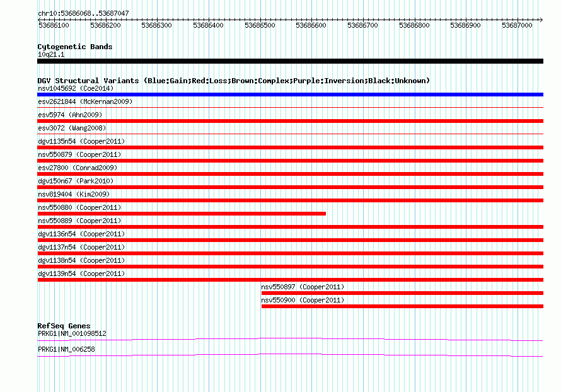The image size is (561, 392).
Task: Select the red dgv1139n54 loss bar
Action: click(x=290, y=280)
